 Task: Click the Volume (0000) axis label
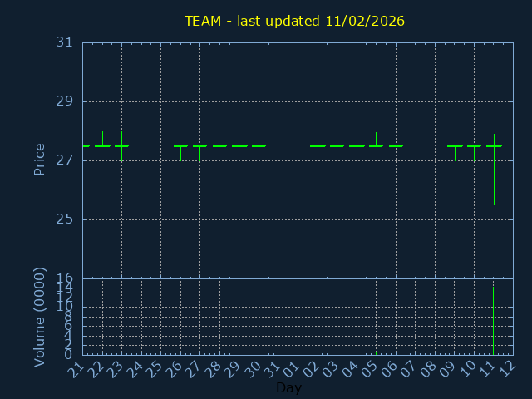[x=39, y=317]
